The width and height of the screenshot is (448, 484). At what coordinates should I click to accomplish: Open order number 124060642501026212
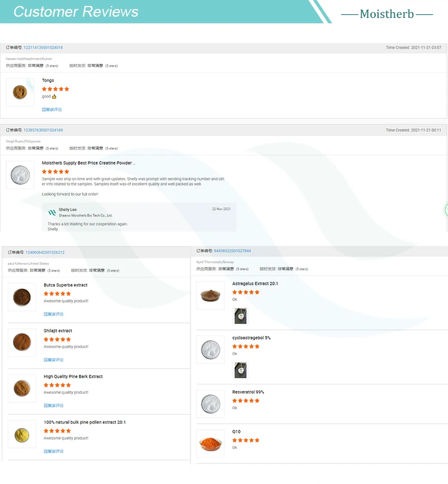point(45,252)
